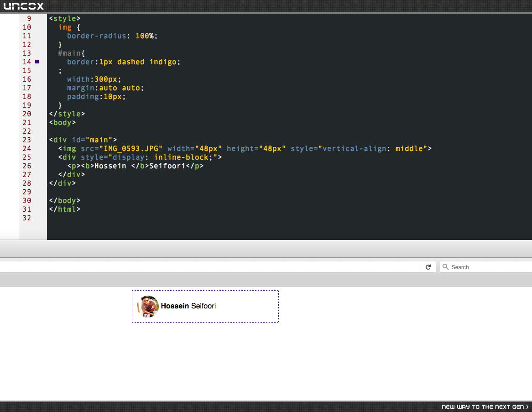
Task: Click line number 23 in gutter
Action: click(x=27, y=140)
